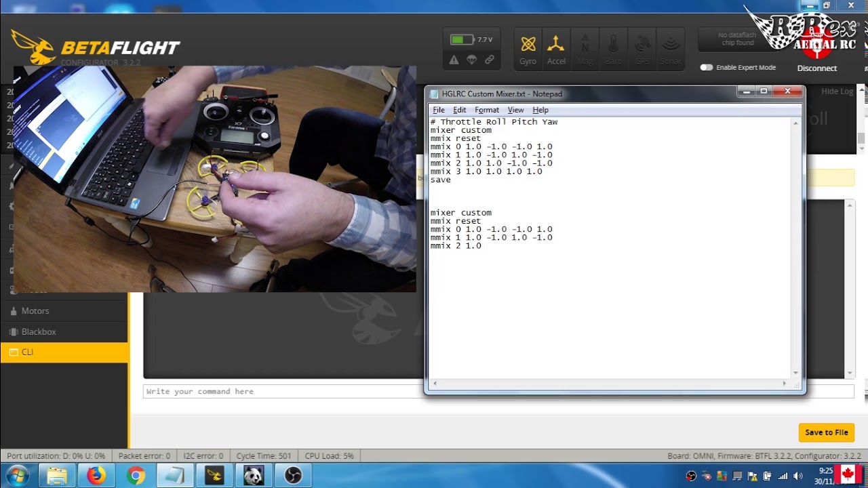Click the battery voltage indicator icon
The image size is (868, 488).
point(463,40)
